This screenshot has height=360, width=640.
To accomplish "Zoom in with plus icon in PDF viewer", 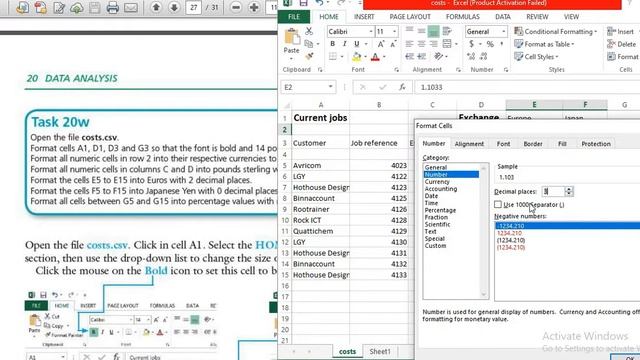I will 253,7.
